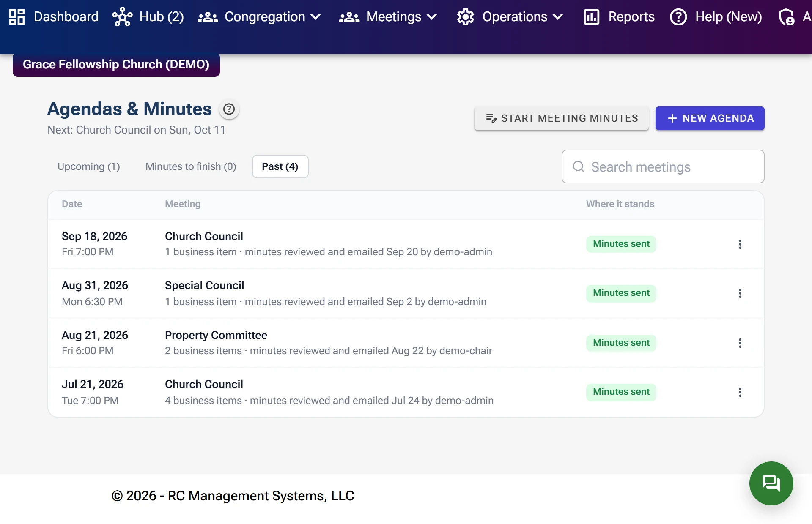Screen dimensions: 812x524
Task: Focus the Search meetings field
Action: click(663, 166)
